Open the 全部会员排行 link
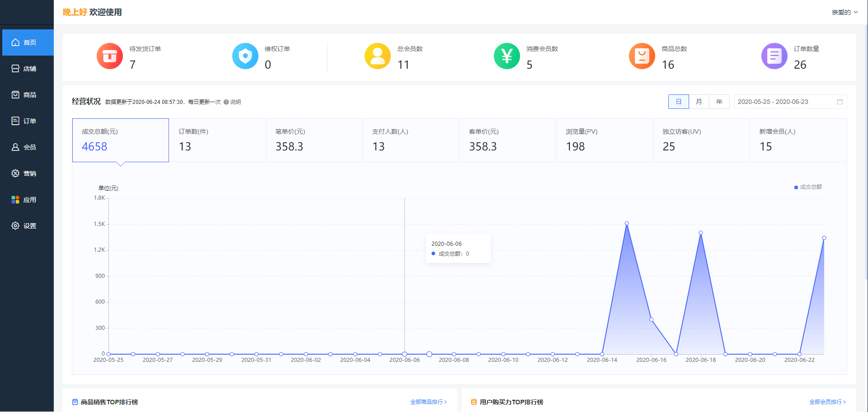Viewport: 868px width, 412px height. (x=827, y=402)
